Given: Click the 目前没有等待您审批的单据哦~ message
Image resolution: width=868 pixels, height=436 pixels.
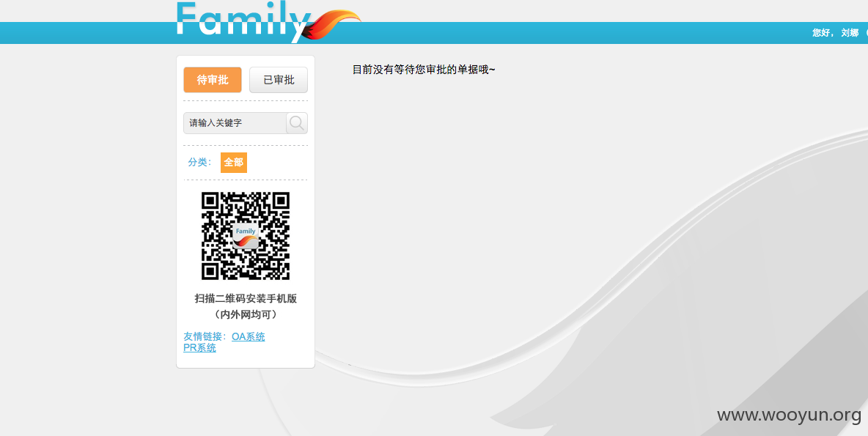Looking at the screenshot, I should tap(424, 69).
